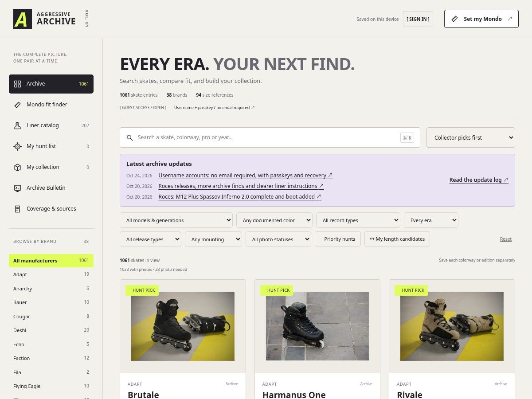Click the Archive Bulletin terminal icon

pos(18,188)
